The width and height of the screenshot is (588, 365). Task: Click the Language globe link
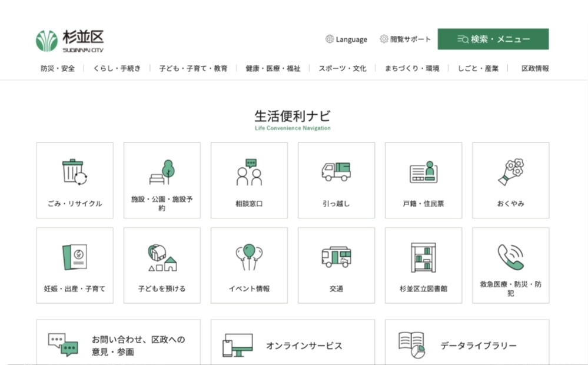click(346, 39)
